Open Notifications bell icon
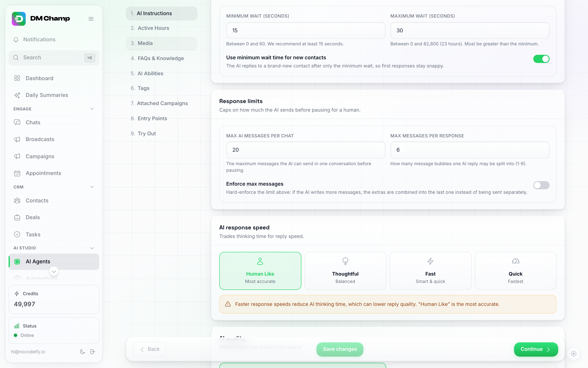The height and width of the screenshot is (368, 588). point(16,40)
